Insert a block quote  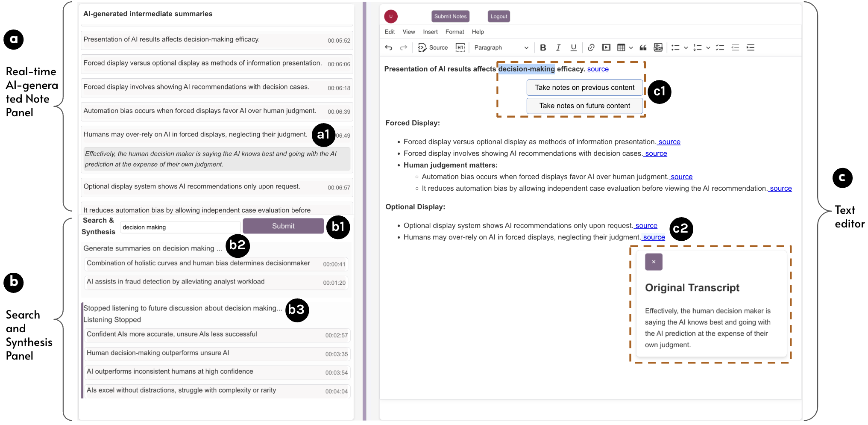(x=642, y=47)
